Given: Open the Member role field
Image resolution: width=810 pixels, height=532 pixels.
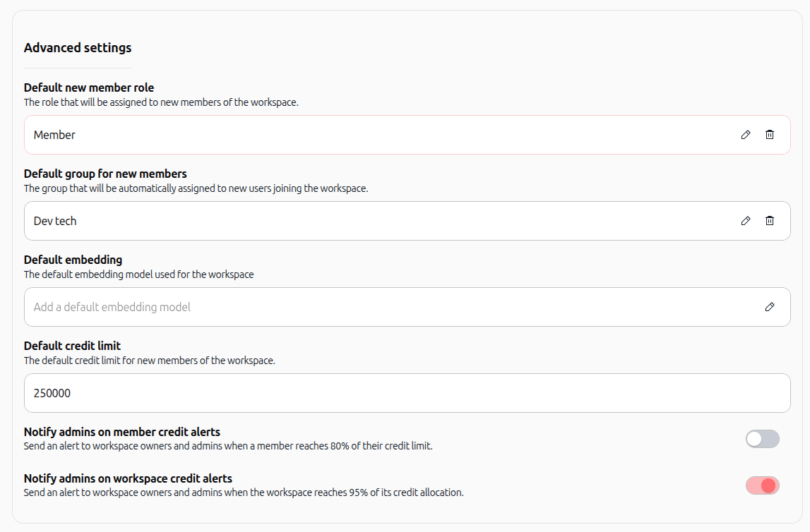Looking at the screenshot, I should click(x=407, y=135).
